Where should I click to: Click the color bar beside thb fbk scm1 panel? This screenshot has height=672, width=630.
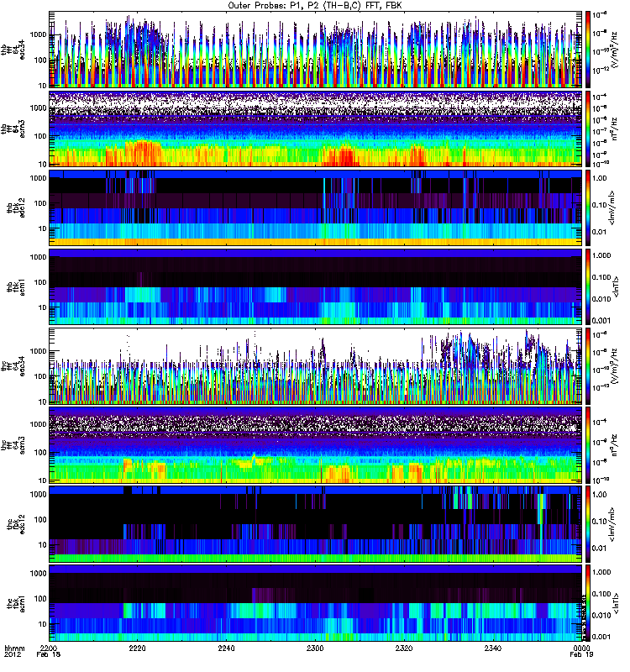588,286
